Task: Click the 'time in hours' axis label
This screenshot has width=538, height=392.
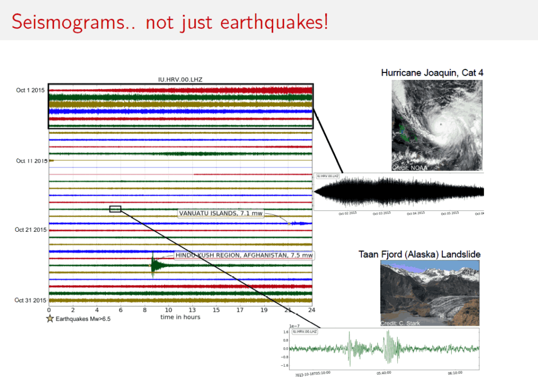Action: 180,317
